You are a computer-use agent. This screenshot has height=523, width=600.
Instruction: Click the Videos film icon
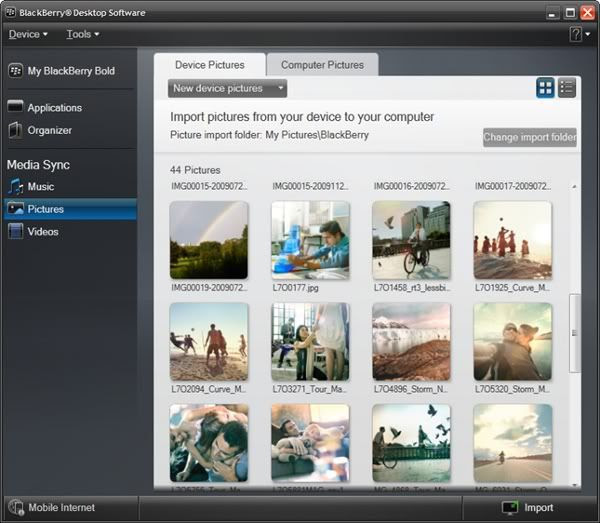tap(15, 231)
